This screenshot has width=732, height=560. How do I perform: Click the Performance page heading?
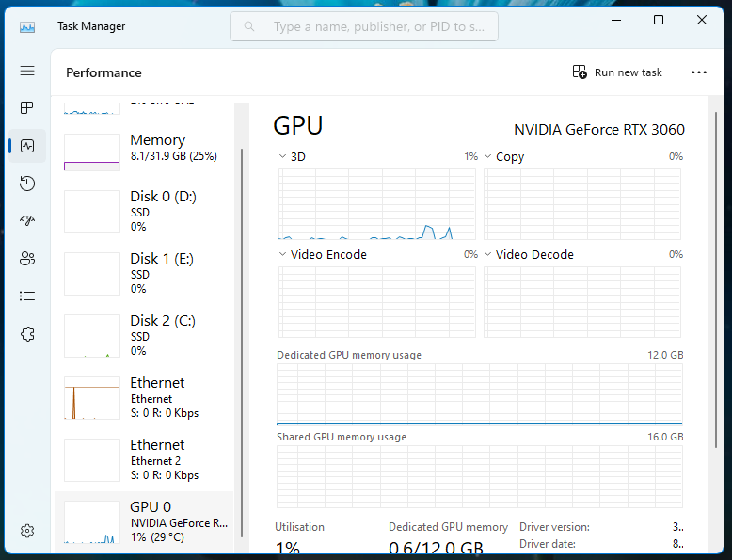(x=103, y=72)
